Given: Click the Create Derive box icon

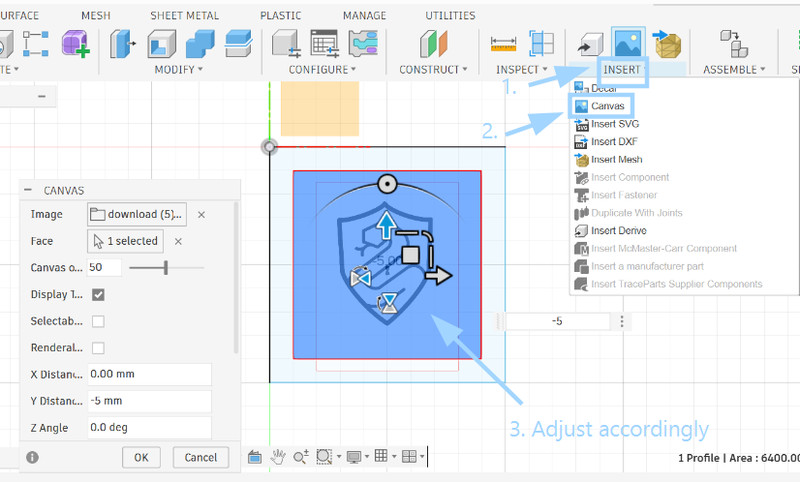Looking at the screenshot, I should [286, 43].
